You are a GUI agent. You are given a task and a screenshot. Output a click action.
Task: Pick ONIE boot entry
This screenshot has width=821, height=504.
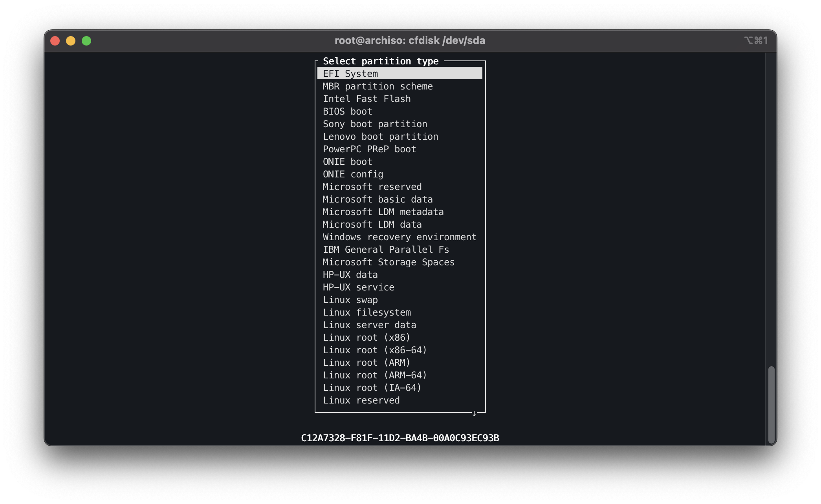tap(400, 161)
